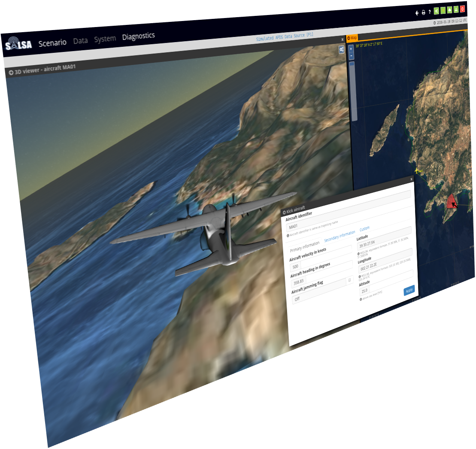The image size is (476, 449).
Task: Click info icon under Longitude field
Action: (360, 276)
